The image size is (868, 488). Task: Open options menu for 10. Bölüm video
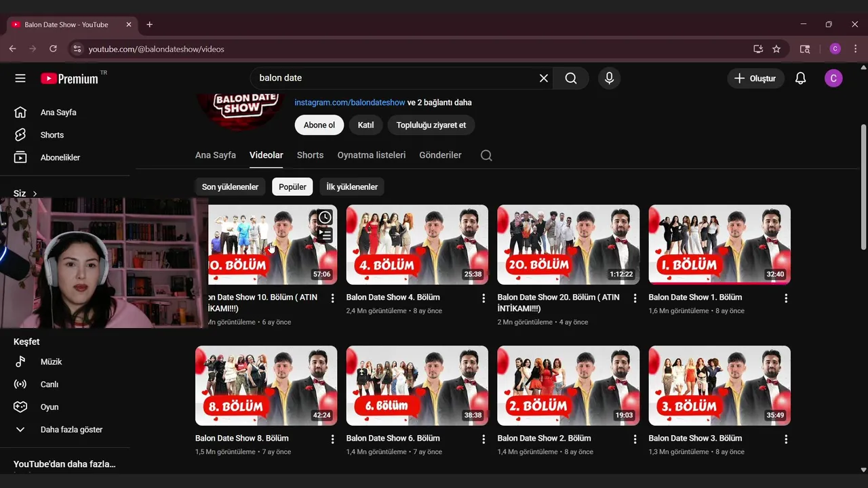pos(332,298)
